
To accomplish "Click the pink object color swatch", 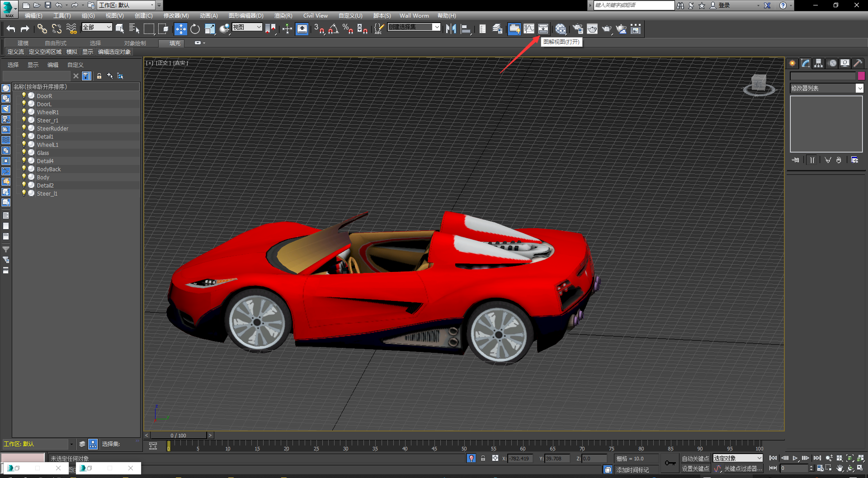I will pyautogui.click(x=861, y=76).
